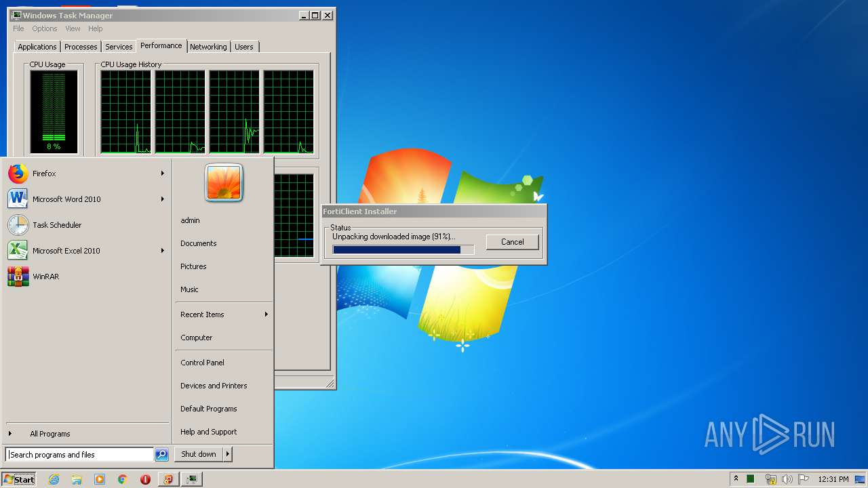This screenshot has width=868, height=488.
Task: Open Internet Explorer from the taskbar
Action: (x=54, y=479)
